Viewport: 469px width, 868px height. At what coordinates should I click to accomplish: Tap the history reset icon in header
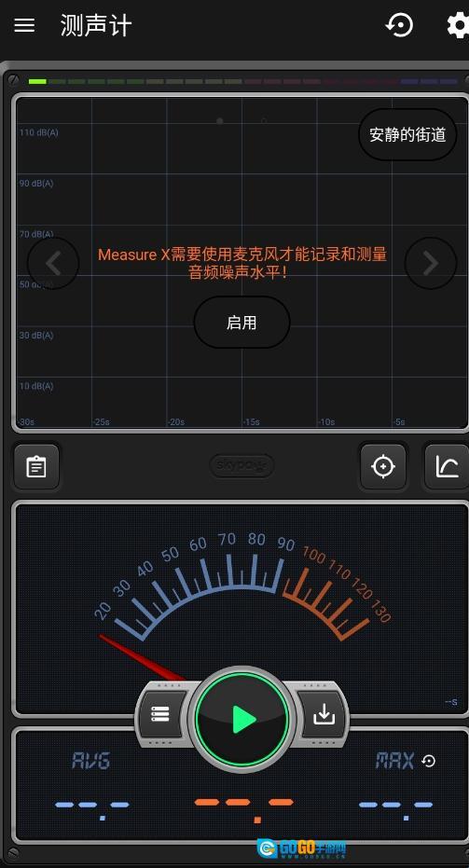399,25
